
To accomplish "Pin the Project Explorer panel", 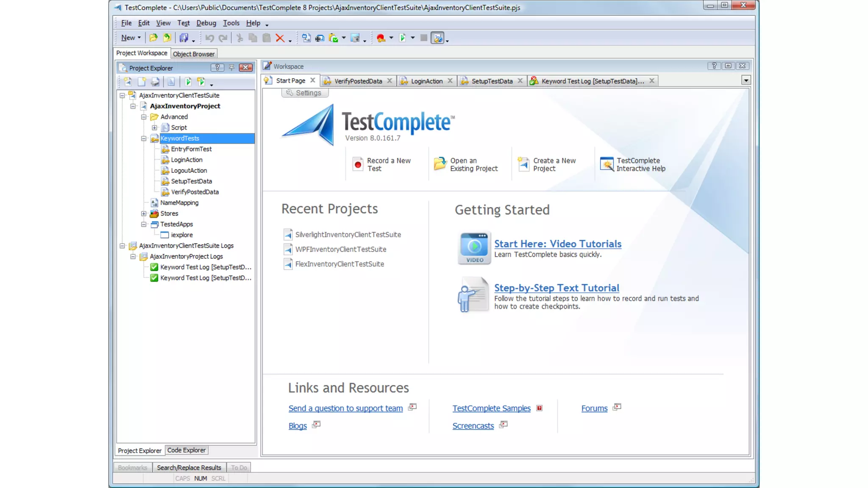I will point(231,67).
